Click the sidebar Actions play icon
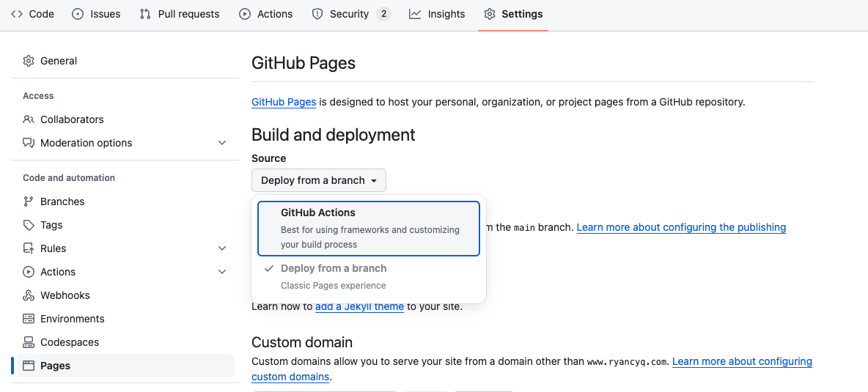Image resolution: width=868 pixels, height=392 pixels. coord(29,272)
